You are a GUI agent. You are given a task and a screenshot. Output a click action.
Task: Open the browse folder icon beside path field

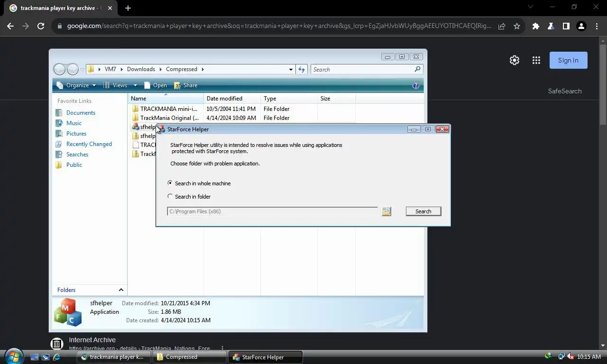tap(386, 211)
